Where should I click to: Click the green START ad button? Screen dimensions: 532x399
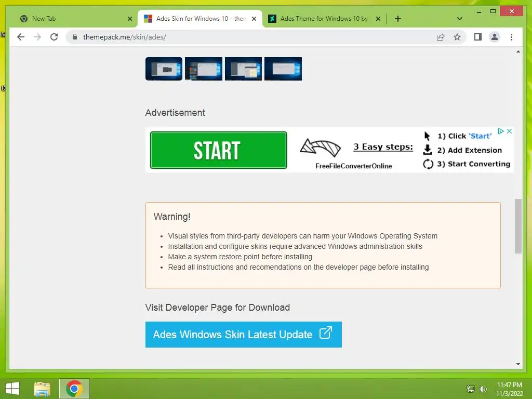tap(219, 150)
